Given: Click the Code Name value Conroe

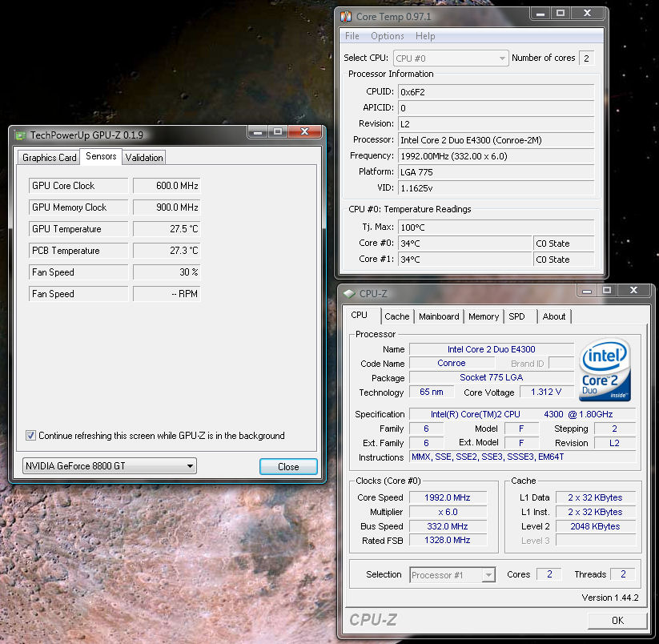Looking at the screenshot, I should pos(451,363).
